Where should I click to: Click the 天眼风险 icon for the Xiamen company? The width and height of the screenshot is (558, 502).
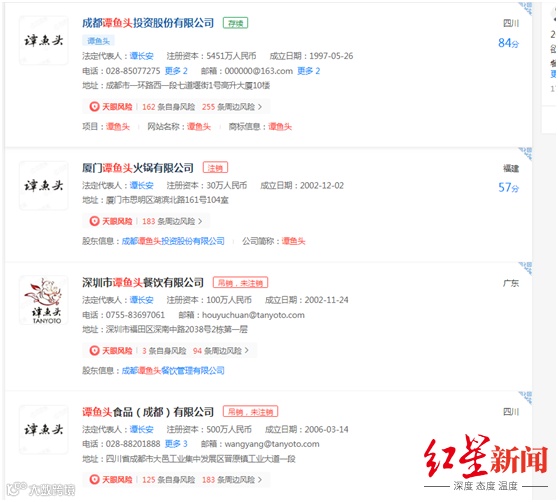pyautogui.click(x=94, y=221)
